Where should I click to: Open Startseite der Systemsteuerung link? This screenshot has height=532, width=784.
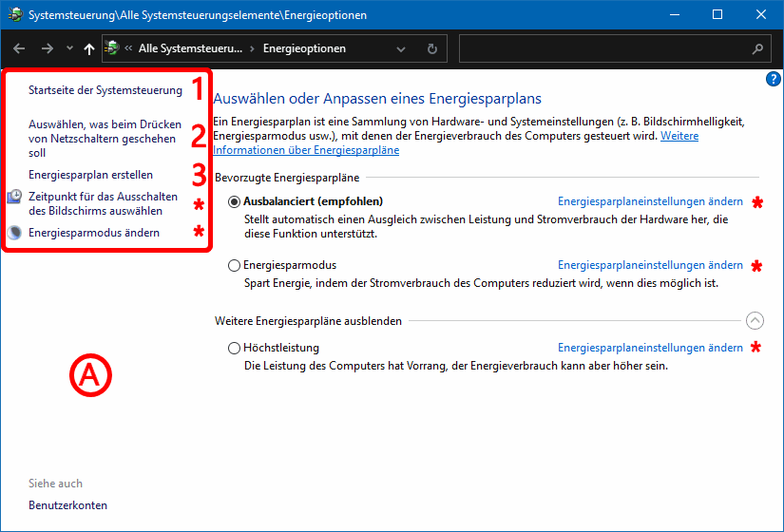[105, 91]
